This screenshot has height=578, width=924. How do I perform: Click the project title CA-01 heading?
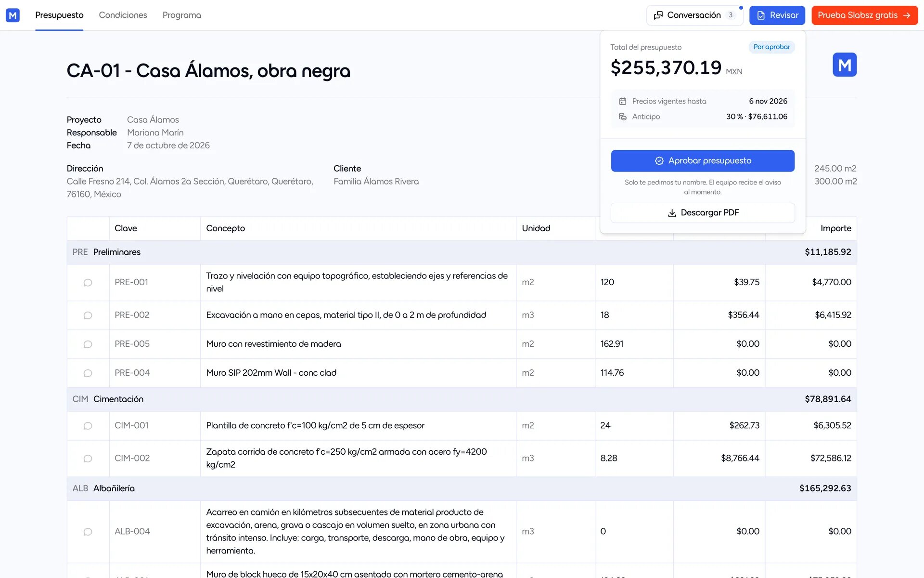coord(208,71)
